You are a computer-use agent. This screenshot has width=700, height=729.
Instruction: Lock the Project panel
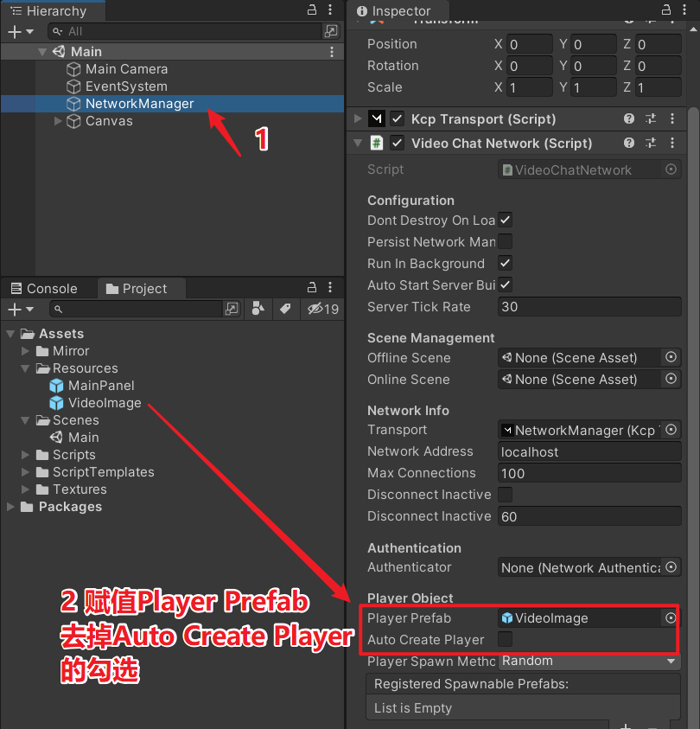(312, 287)
